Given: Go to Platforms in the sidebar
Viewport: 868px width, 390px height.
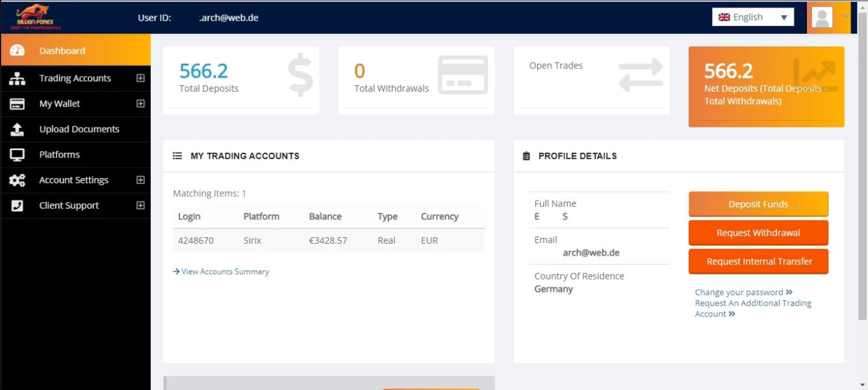Looking at the screenshot, I should point(59,155).
